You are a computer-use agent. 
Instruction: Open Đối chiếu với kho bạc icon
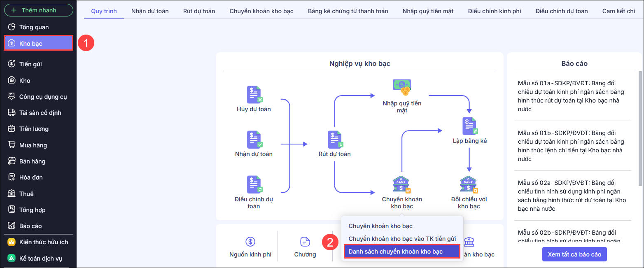click(469, 184)
